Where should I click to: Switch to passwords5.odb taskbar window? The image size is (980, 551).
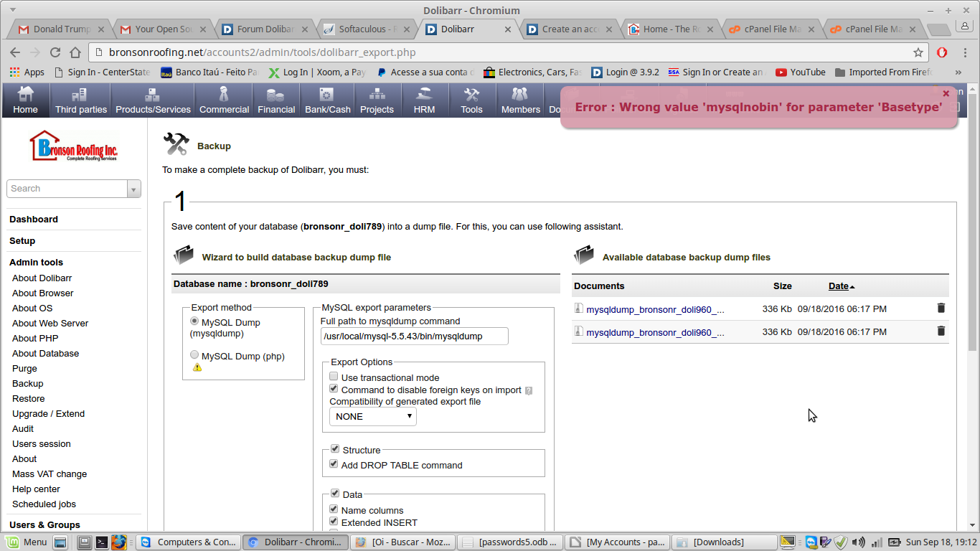point(510,542)
